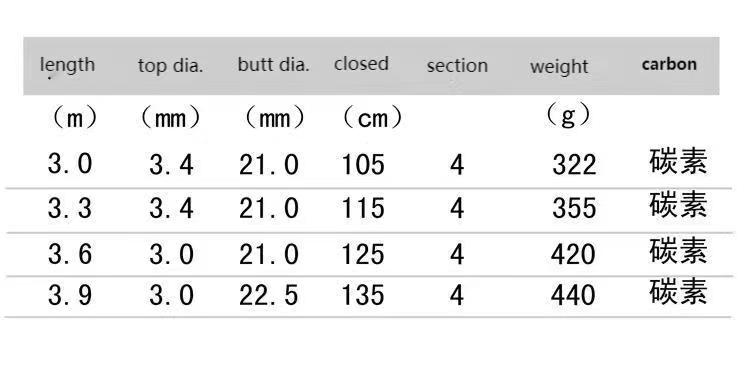Select the 'butt dia.' header cell
The width and height of the screenshot is (750, 367).
[x=274, y=64]
